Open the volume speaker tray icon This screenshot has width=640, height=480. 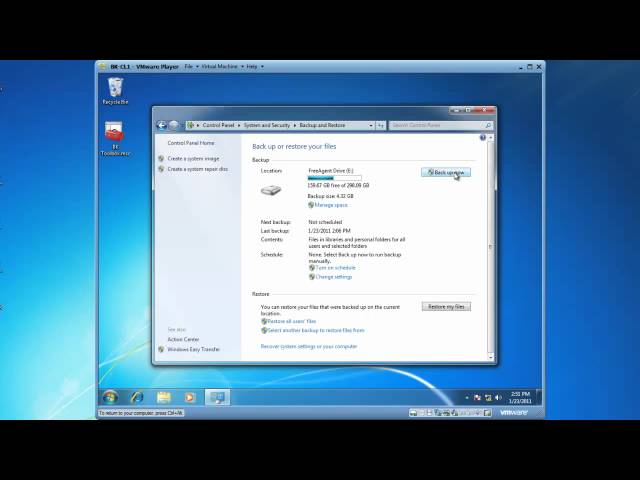pos(498,397)
